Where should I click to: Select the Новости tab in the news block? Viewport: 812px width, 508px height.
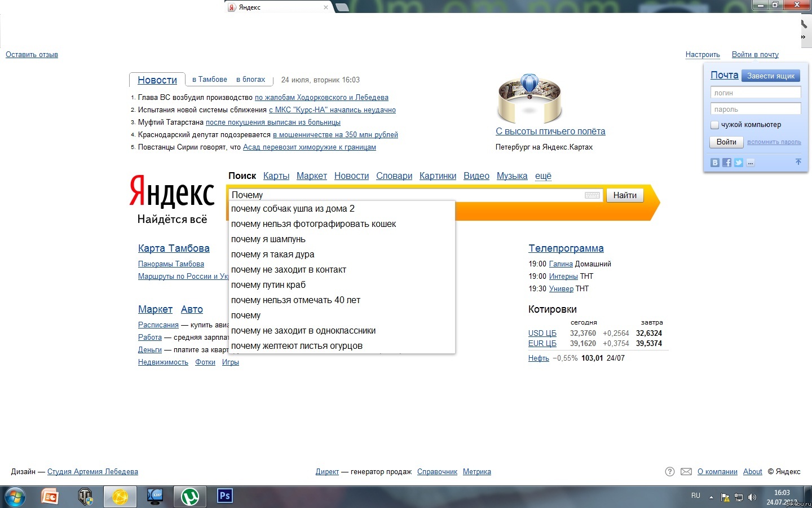pos(157,80)
